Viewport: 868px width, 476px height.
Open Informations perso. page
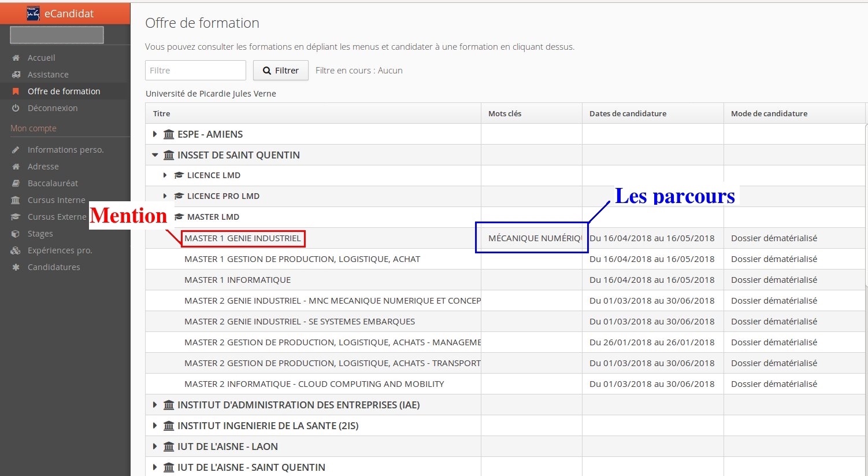[65, 150]
